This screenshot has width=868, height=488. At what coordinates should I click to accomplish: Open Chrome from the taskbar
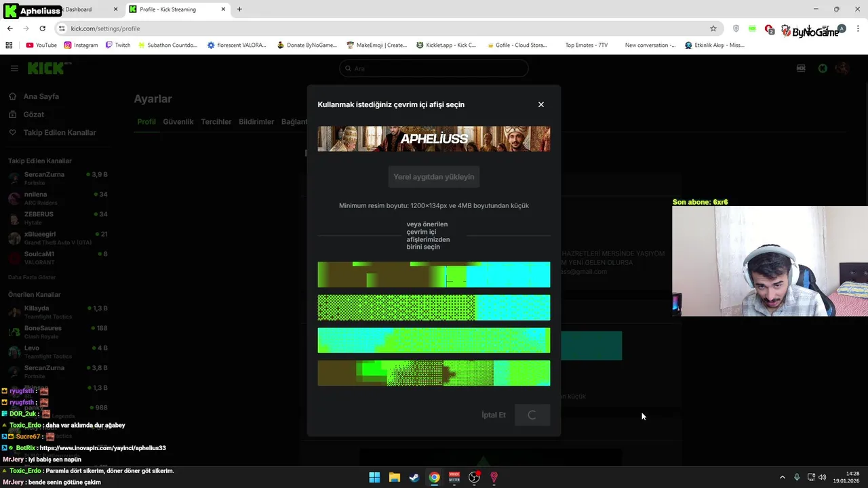click(x=434, y=477)
